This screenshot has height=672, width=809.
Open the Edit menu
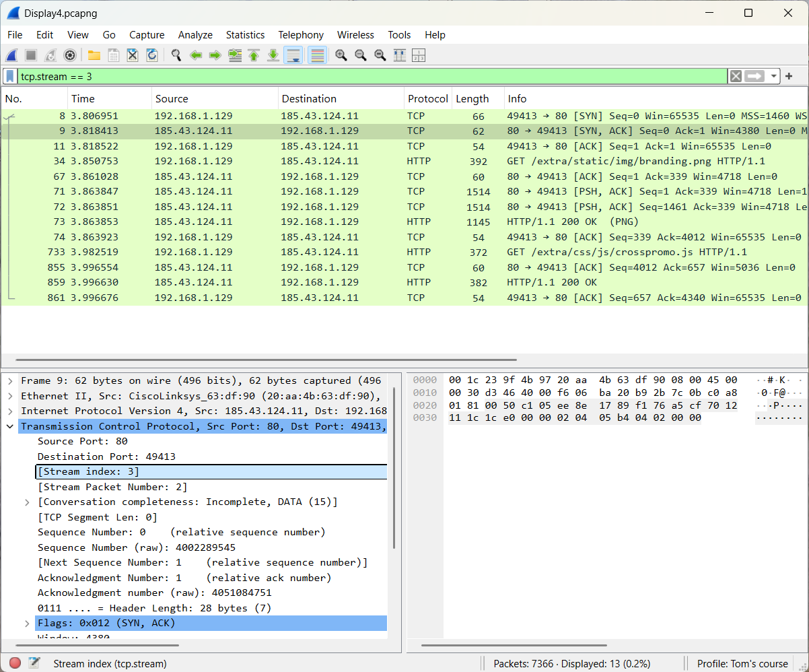pyautogui.click(x=45, y=35)
